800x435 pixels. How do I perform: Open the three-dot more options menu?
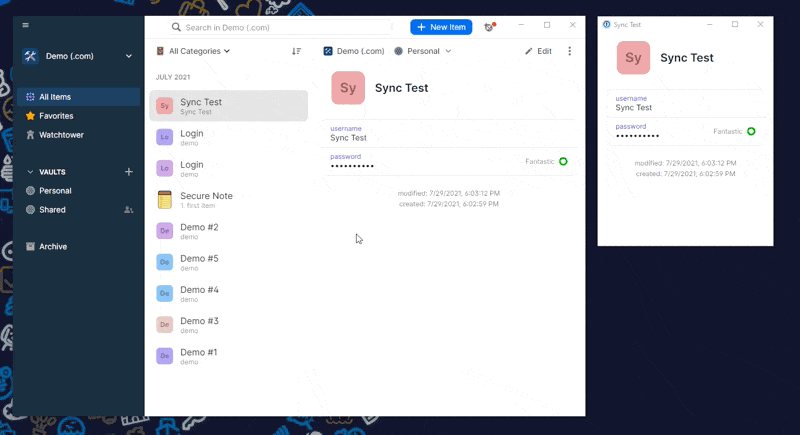pos(570,51)
